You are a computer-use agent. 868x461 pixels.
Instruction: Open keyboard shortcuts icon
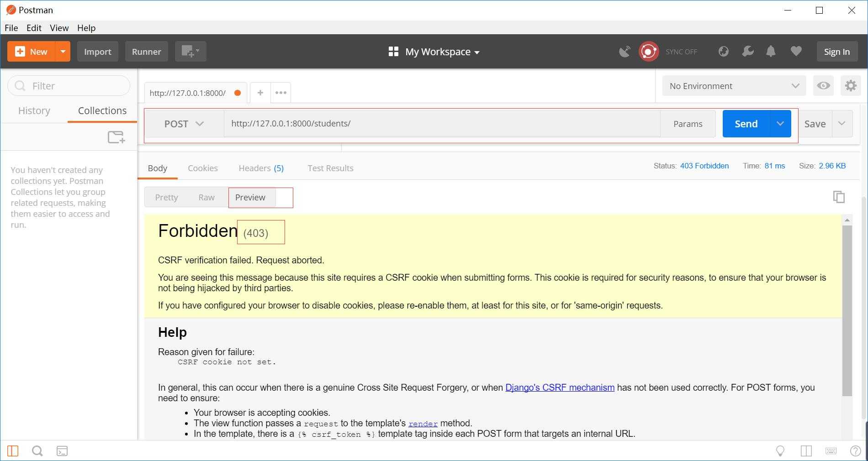click(x=831, y=451)
